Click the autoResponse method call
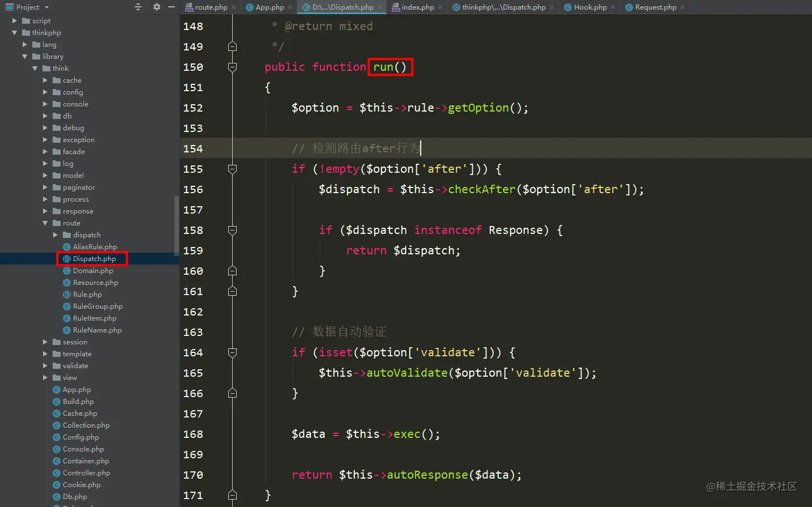The width and height of the screenshot is (812, 507). pos(428,475)
